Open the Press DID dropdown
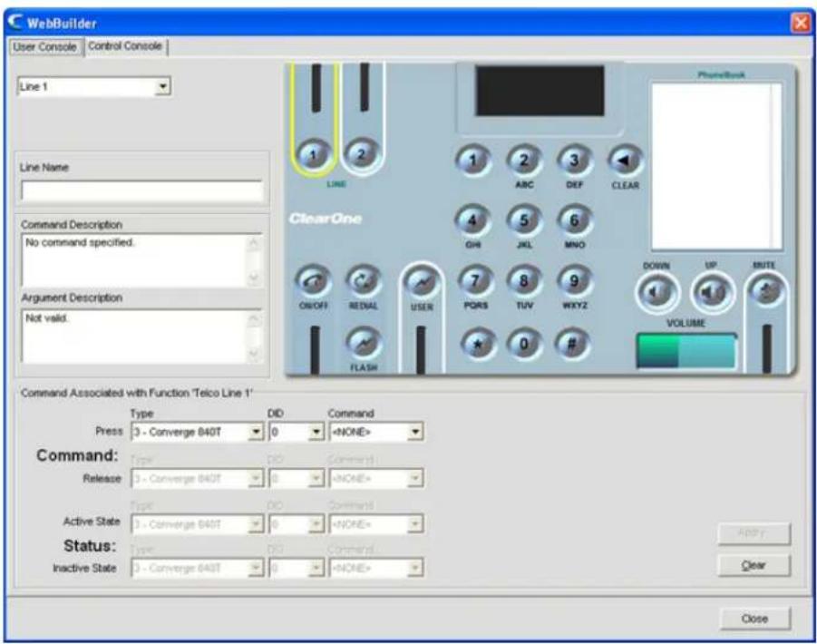This screenshot has height=644, width=817. (x=316, y=432)
